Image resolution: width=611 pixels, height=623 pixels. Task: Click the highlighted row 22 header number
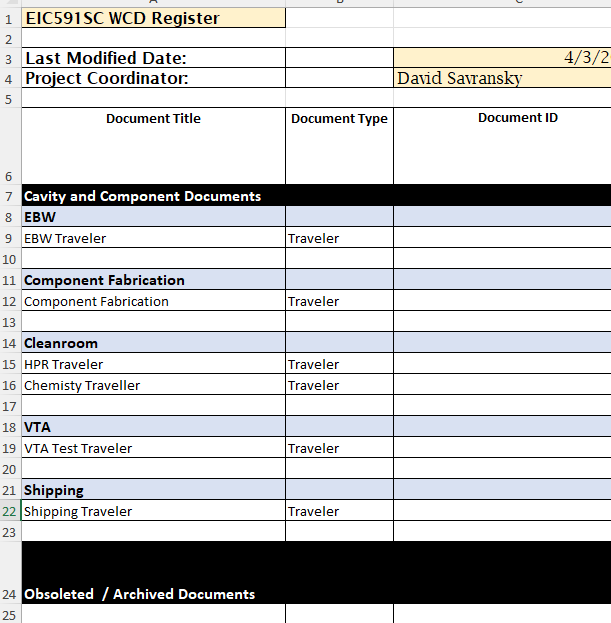10,511
